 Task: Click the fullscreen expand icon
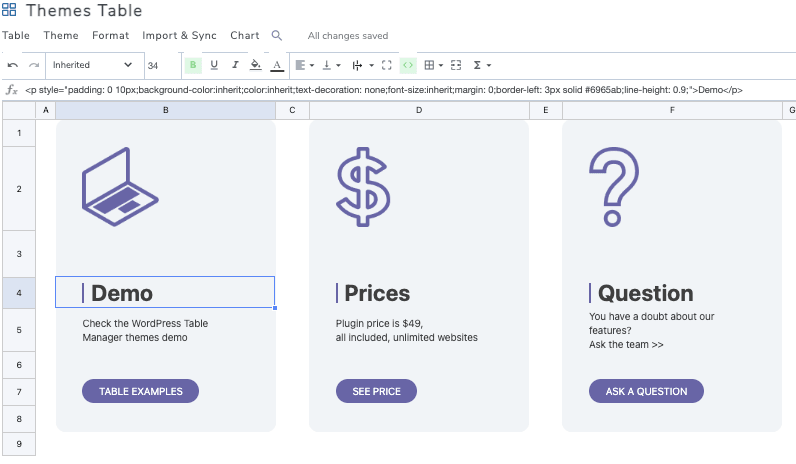tap(387, 65)
